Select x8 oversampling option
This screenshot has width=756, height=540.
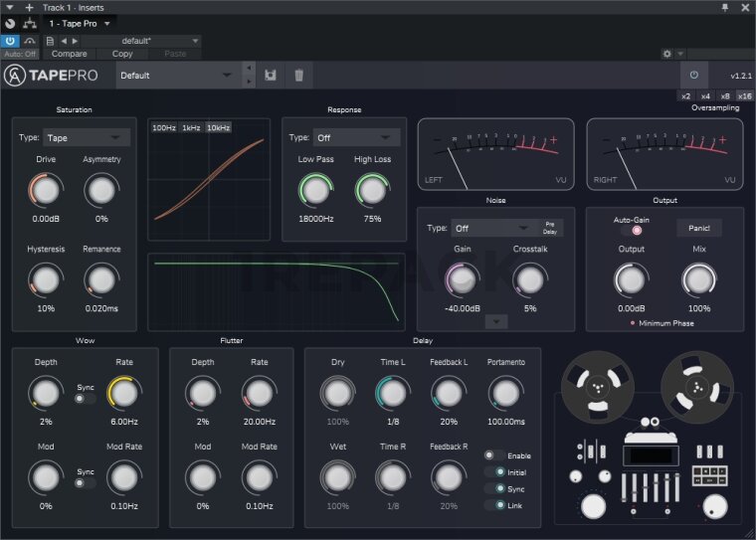[x=724, y=95]
